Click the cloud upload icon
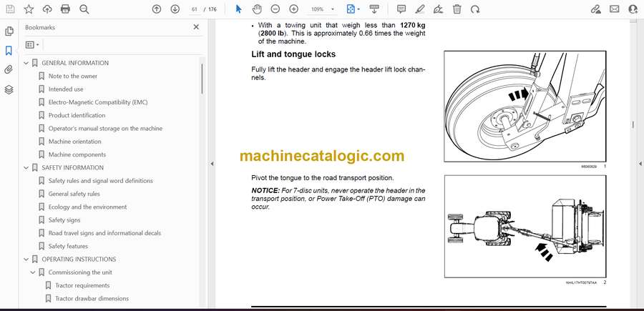The image size is (644, 311). click(x=47, y=9)
